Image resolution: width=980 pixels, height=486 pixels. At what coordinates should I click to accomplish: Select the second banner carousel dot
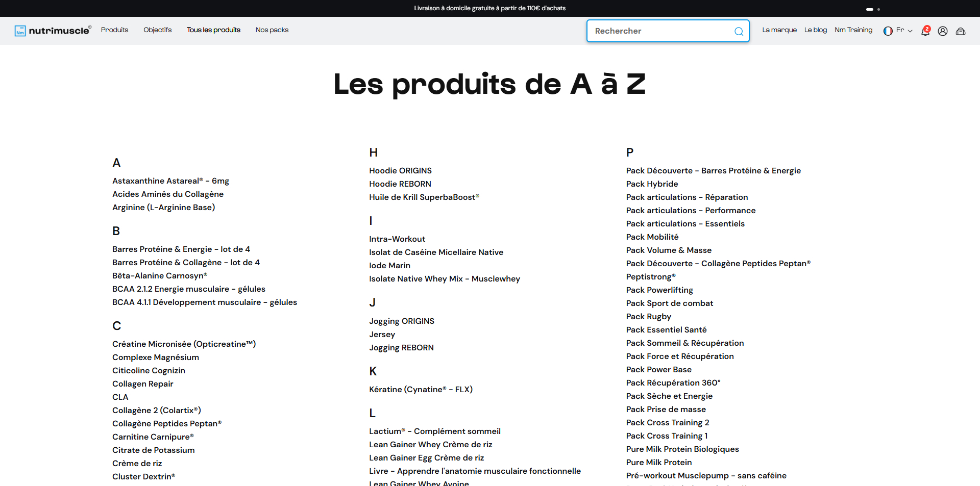click(878, 9)
